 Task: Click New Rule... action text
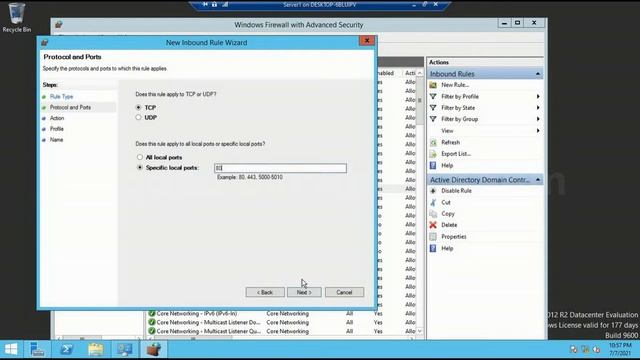(455, 85)
